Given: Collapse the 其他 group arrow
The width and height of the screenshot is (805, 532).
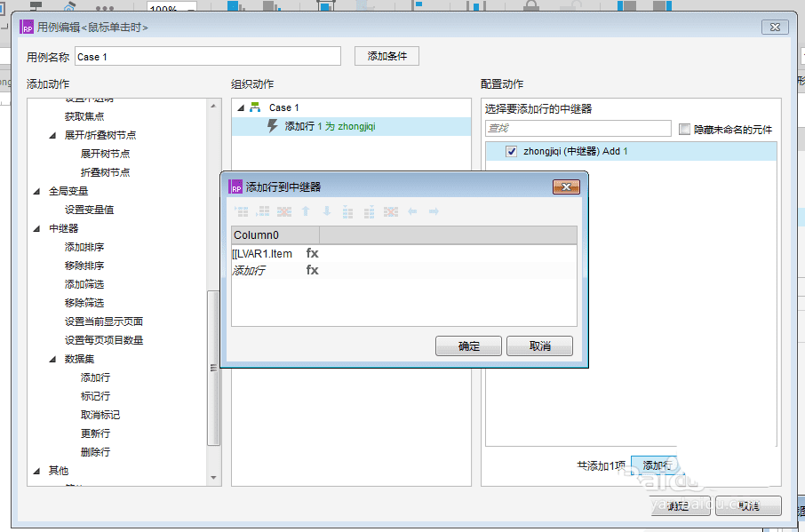Looking at the screenshot, I should coord(36,471).
